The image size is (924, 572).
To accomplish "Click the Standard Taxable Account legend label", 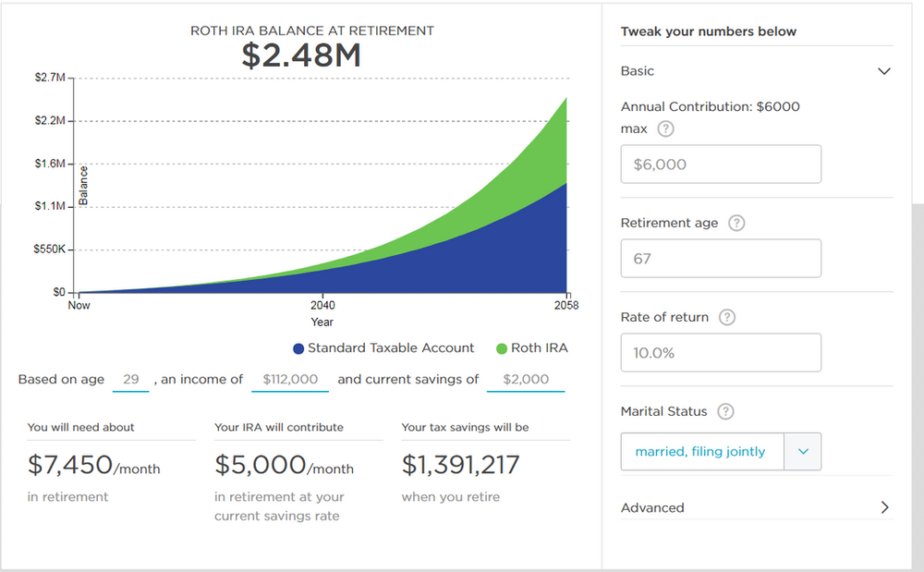I will pyautogui.click(x=391, y=348).
